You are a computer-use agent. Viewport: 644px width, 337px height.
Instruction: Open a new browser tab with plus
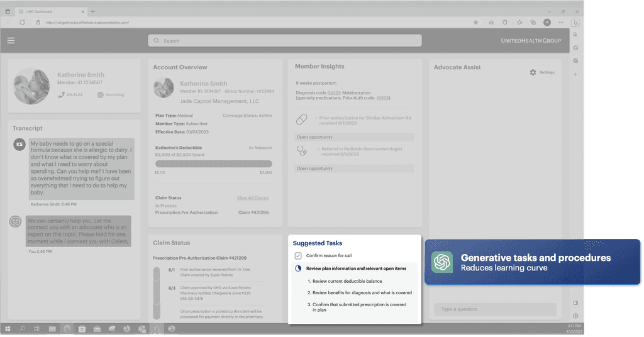[93, 11]
